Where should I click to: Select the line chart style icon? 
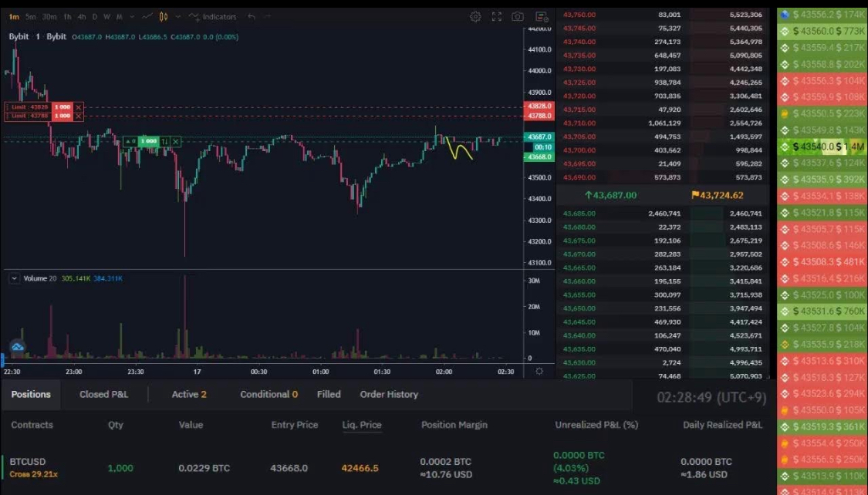coord(147,17)
